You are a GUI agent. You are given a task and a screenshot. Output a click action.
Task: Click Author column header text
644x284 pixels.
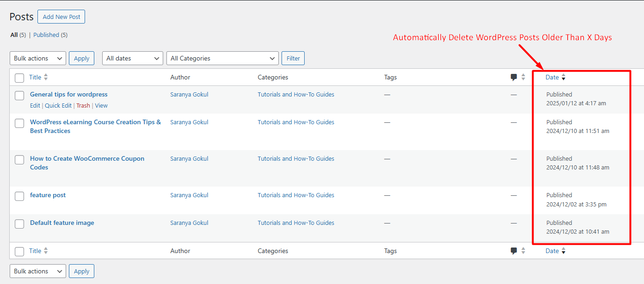[180, 77]
